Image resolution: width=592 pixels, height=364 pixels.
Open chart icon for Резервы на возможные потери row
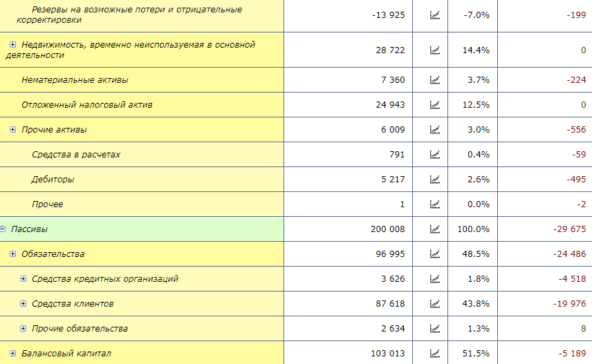(434, 15)
